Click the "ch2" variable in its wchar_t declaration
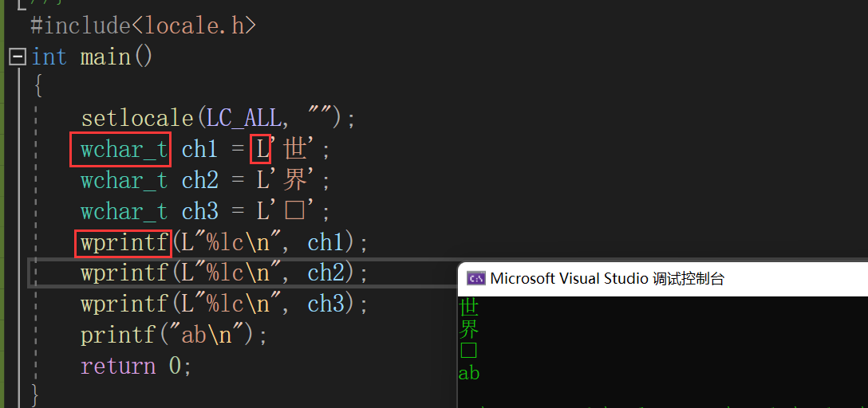The image size is (868, 408). 199,180
